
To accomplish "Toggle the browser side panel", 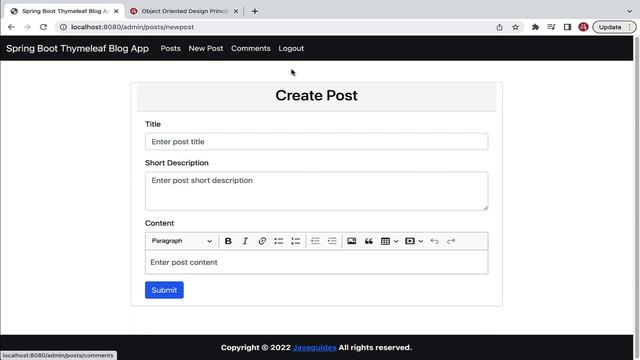I will point(567,27).
